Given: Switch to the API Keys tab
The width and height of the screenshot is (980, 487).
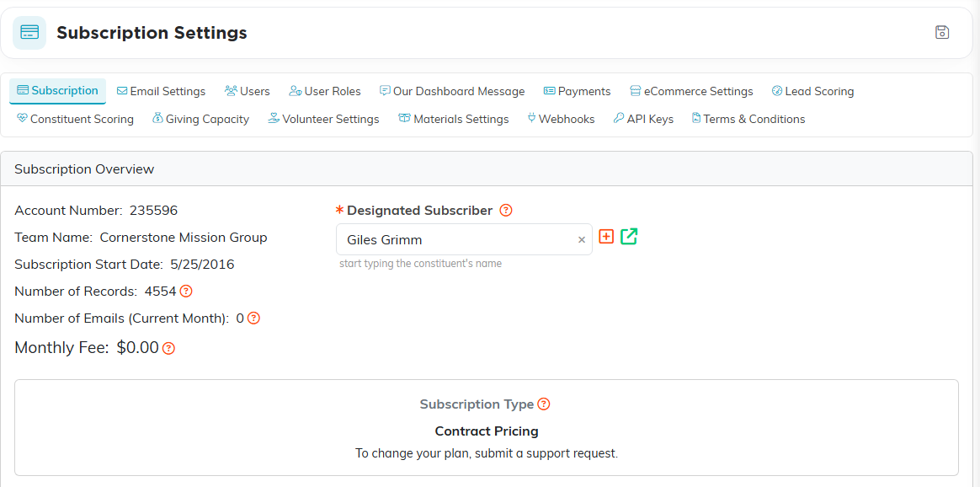Looking at the screenshot, I should [643, 119].
